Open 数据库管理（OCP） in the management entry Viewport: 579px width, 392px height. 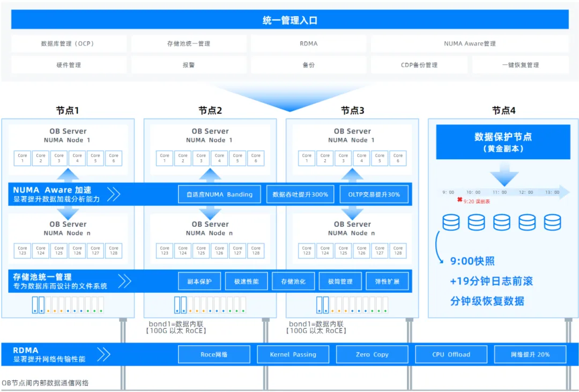(68, 43)
